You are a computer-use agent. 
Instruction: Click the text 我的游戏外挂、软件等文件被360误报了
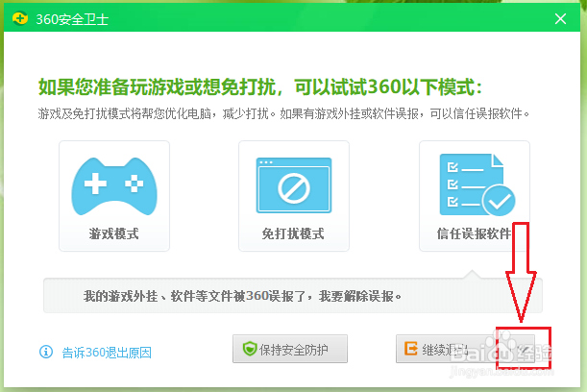[196, 296]
